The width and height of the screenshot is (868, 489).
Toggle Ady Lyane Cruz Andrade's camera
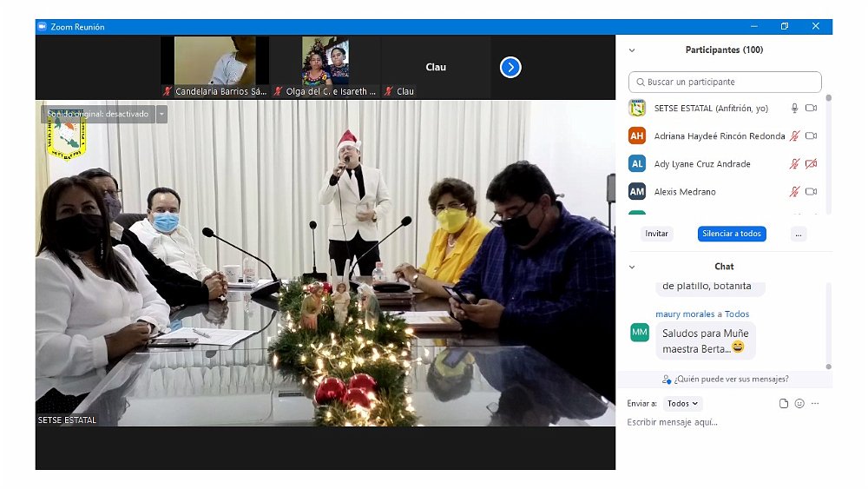tap(811, 164)
